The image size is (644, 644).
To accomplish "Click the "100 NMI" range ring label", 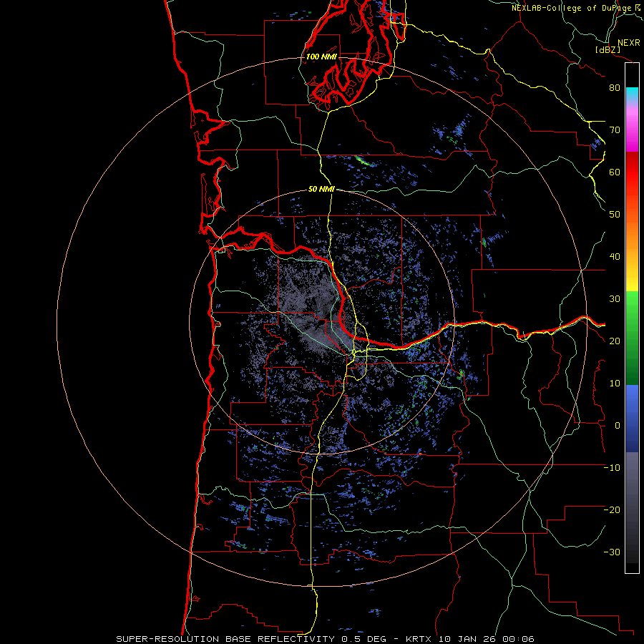I will coord(321,57).
